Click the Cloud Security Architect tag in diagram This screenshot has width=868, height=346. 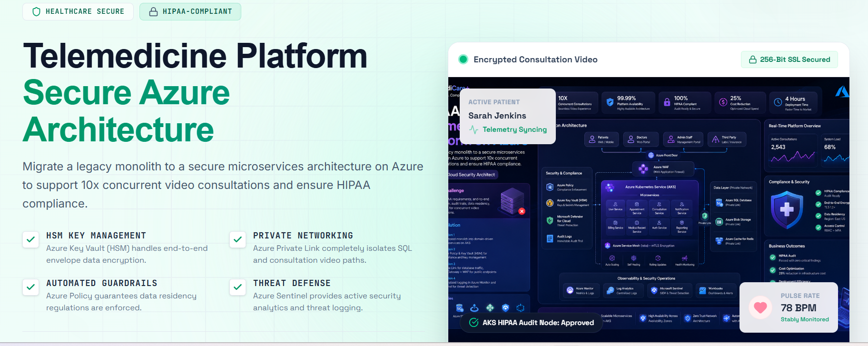coord(472,175)
